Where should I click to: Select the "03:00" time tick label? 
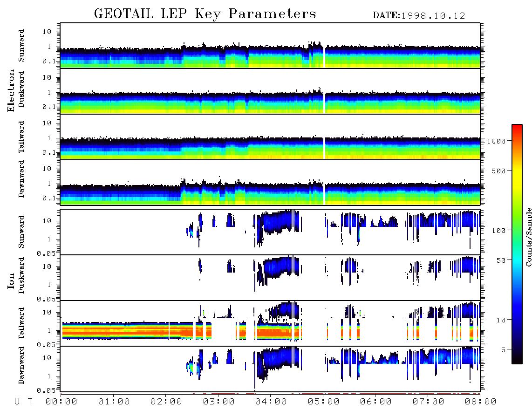tap(219, 402)
